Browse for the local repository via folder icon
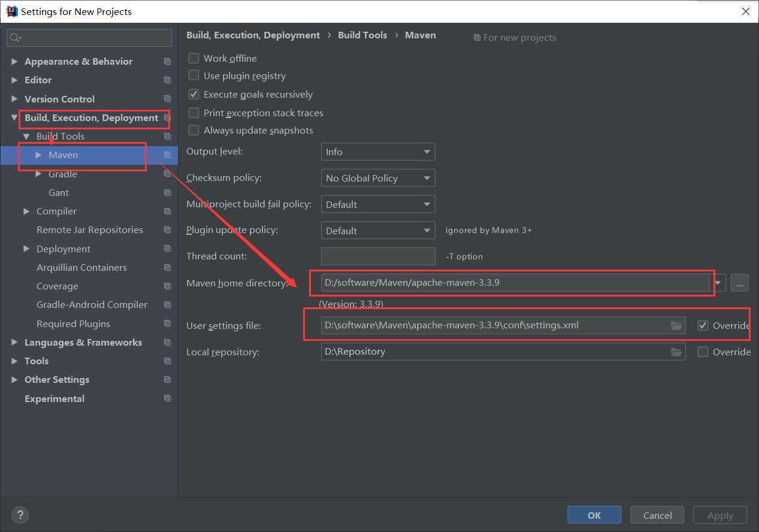The width and height of the screenshot is (759, 532). pos(676,352)
